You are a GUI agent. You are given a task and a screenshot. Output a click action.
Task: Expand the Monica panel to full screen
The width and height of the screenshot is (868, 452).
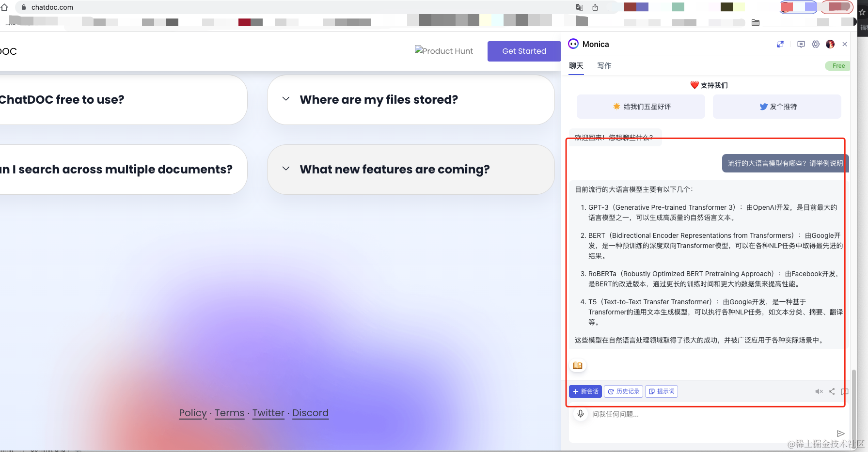tap(780, 44)
